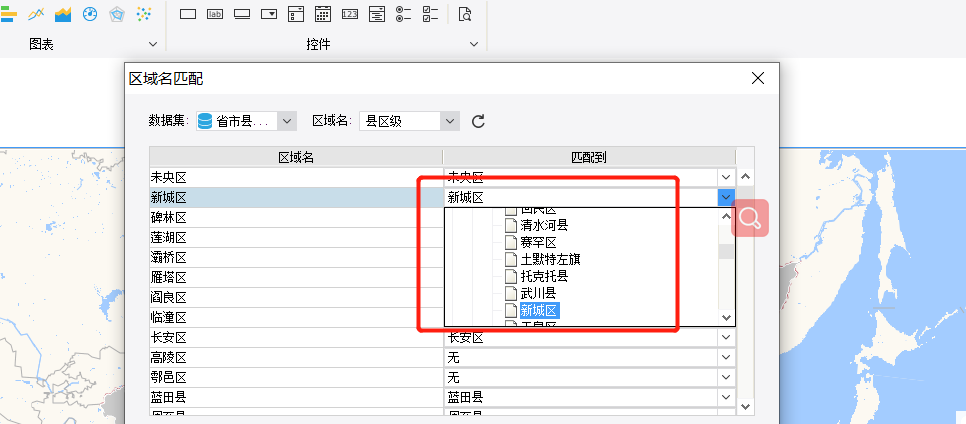Screen dimensions: 966x424
Task: Select the 未央区 region name cell
Action: click(296, 177)
